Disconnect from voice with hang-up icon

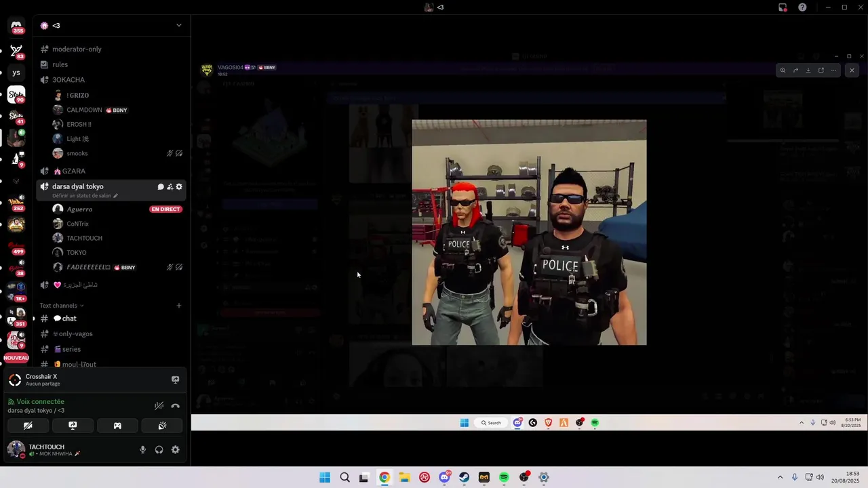tap(175, 406)
